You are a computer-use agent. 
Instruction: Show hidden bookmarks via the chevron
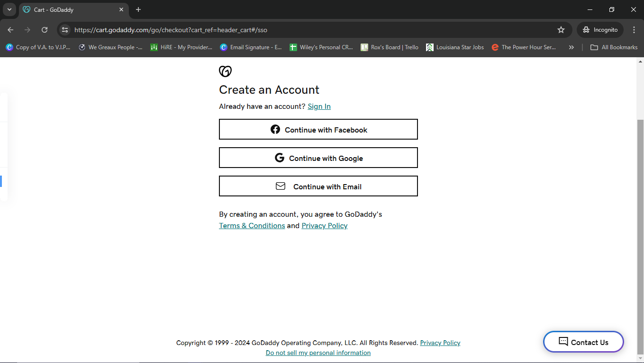571,47
